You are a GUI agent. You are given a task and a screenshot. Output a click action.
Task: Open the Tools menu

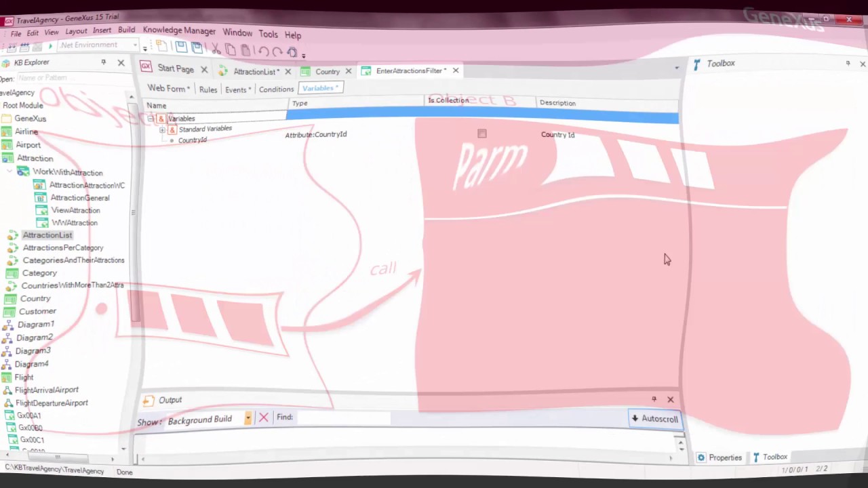(268, 34)
